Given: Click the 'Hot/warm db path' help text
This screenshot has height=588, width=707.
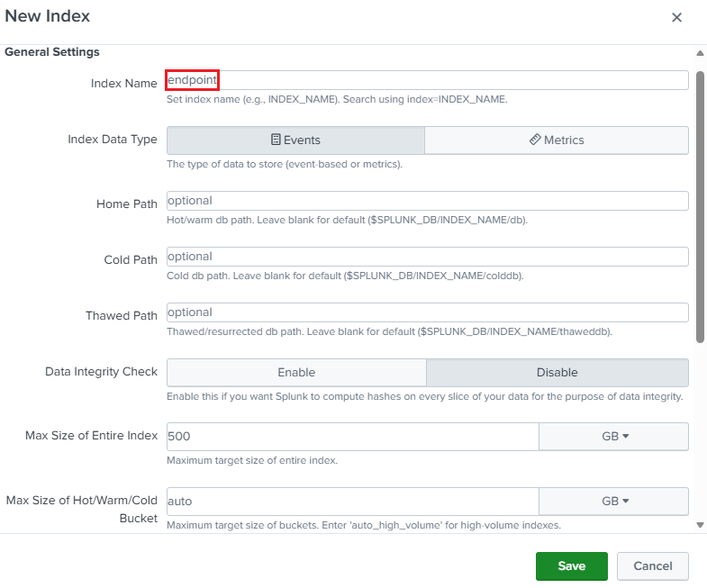Looking at the screenshot, I should coord(347,220).
